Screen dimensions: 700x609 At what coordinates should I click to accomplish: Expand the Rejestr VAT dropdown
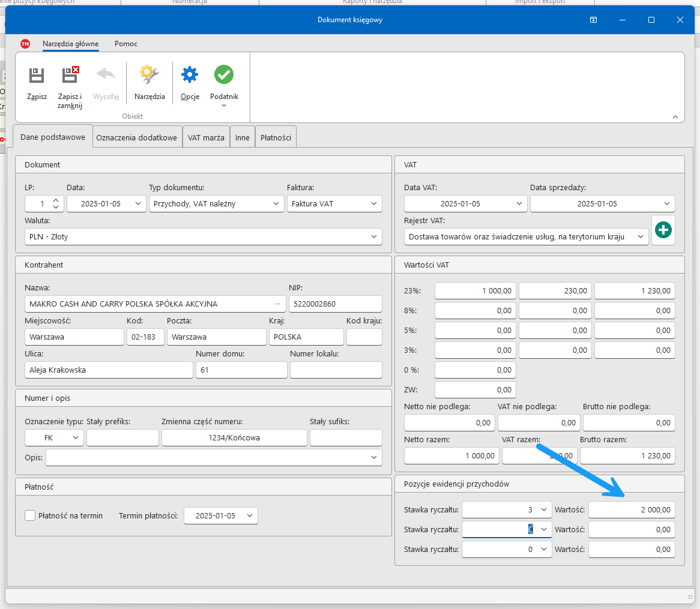641,237
